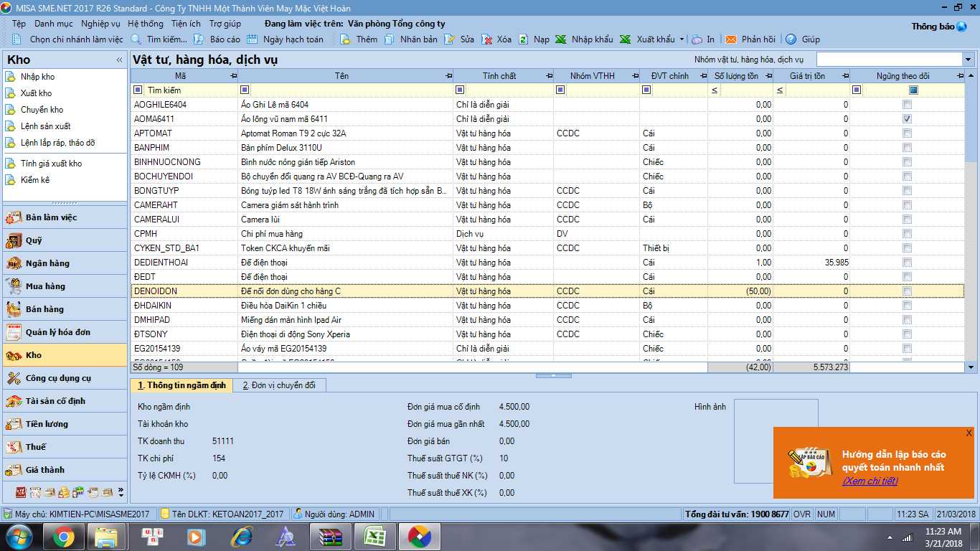Viewport: 980px width, 551px height.
Task: Go to Công cụ dụng cụ module
Action: (65, 378)
